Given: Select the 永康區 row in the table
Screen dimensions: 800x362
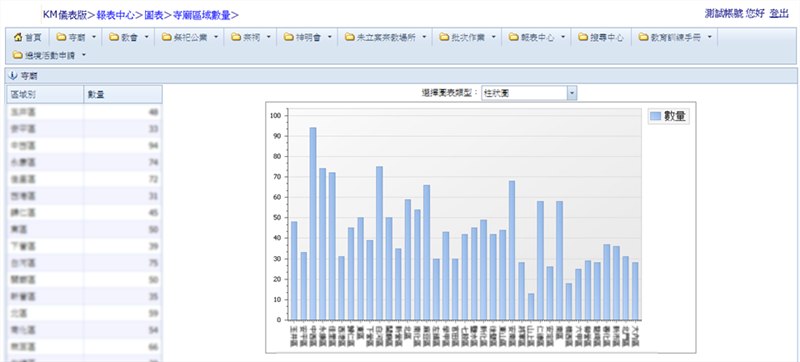Looking at the screenshot, I should [84, 163].
